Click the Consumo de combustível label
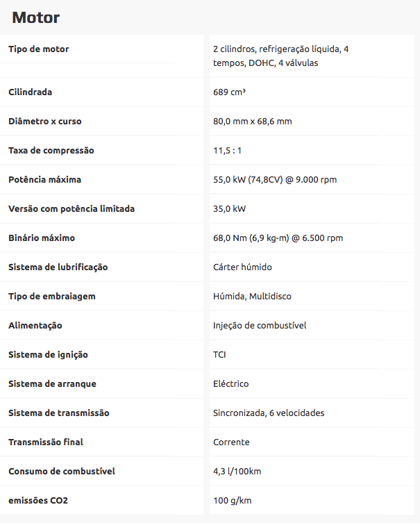 [x=62, y=472]
